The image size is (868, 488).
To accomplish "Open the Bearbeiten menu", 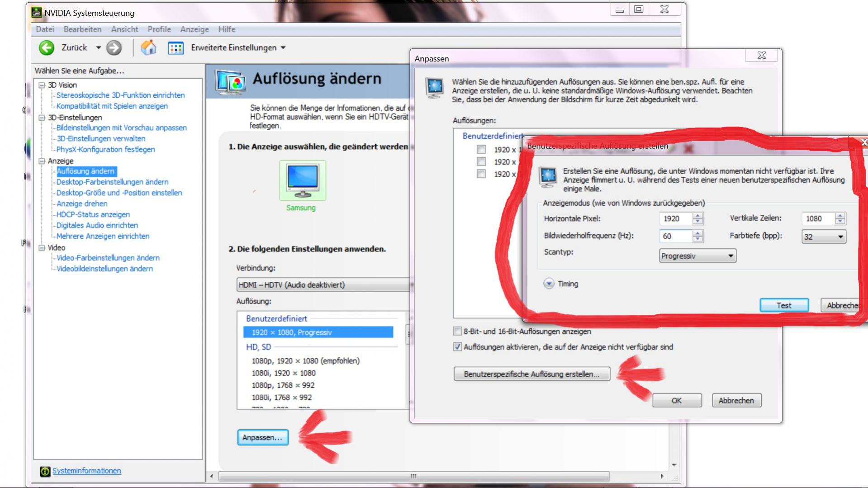I will click(82, 29).
